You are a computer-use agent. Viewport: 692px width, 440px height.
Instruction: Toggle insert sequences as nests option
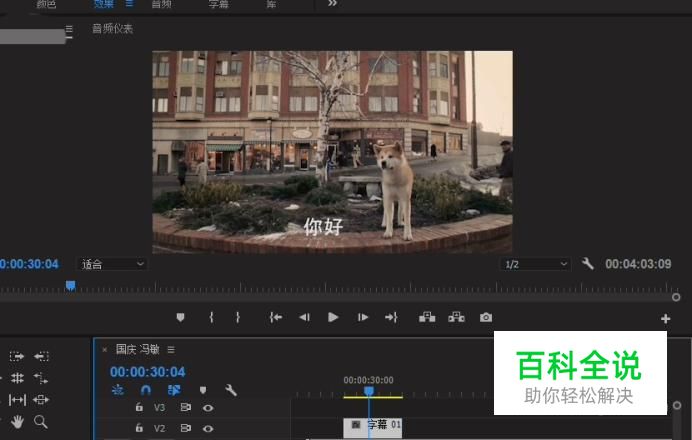point(118,390)
